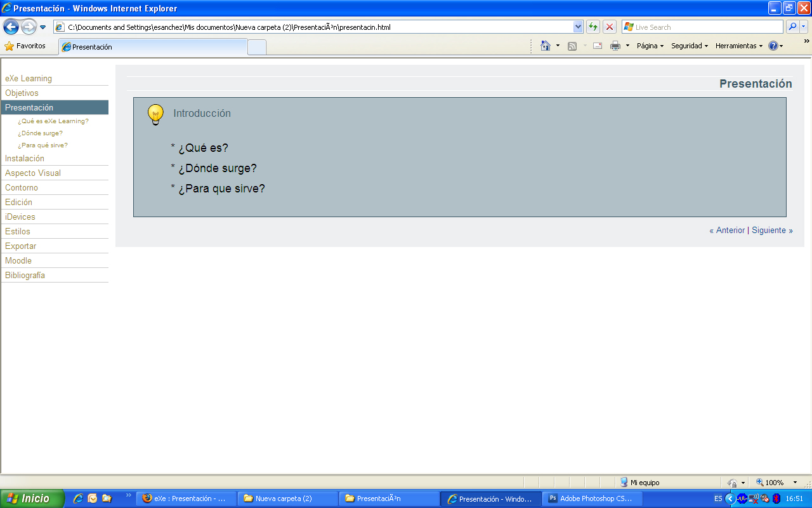
Task: Click the Siguiente » link
Action: coord(772,231)
